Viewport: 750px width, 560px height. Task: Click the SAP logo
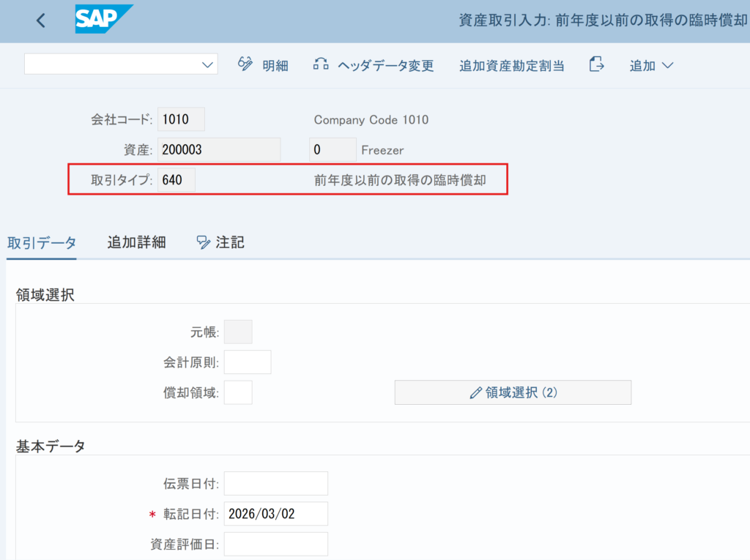(103, 20)
